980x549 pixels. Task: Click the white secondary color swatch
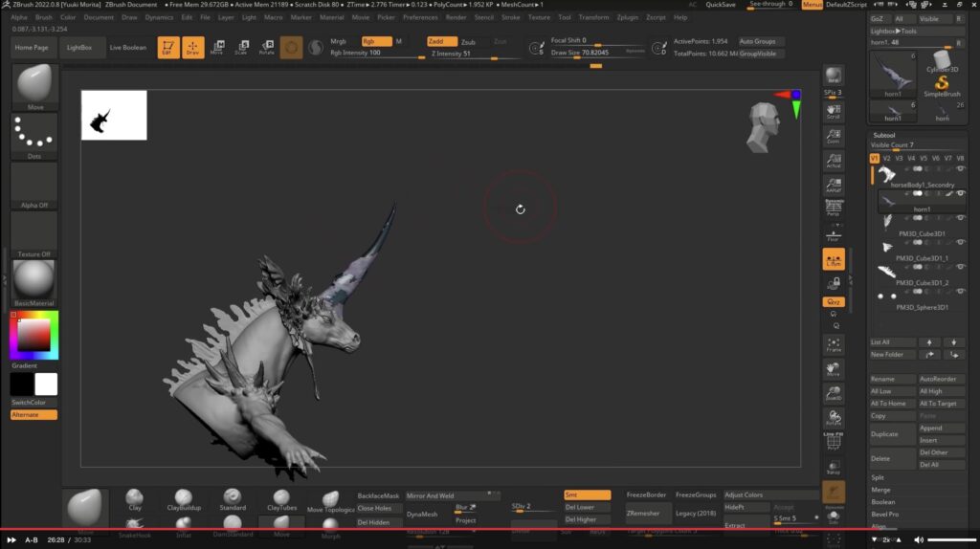tap(46, 384)
